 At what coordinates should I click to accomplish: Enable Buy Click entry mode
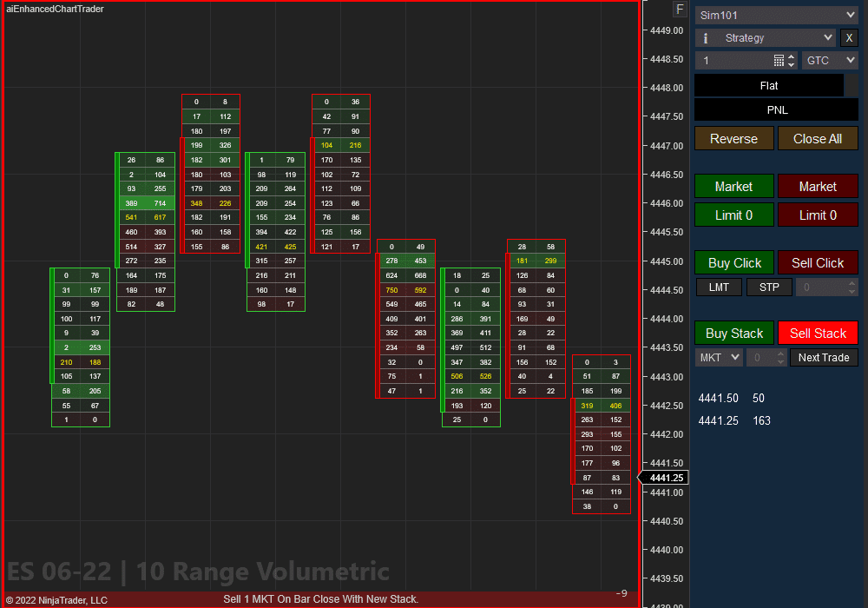coord(733,262)
